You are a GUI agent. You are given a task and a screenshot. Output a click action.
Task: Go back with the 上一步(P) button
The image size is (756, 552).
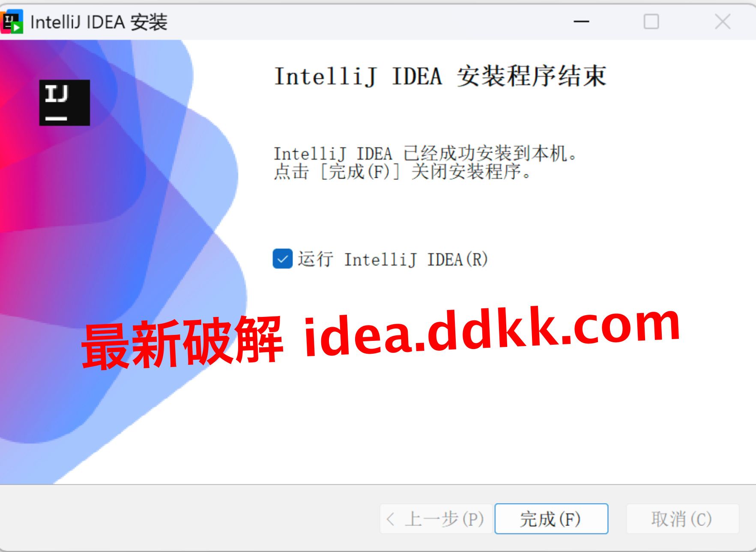[436, 519]
